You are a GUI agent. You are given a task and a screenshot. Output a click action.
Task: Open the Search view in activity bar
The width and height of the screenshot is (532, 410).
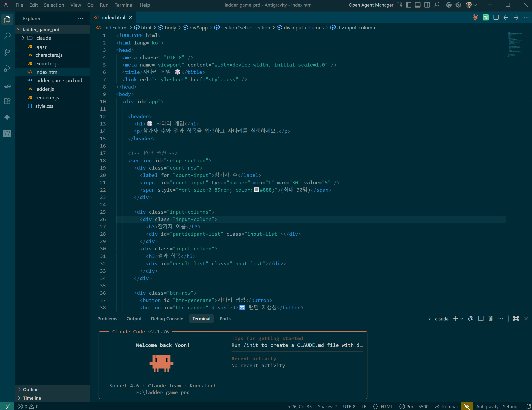click(7, 36)
